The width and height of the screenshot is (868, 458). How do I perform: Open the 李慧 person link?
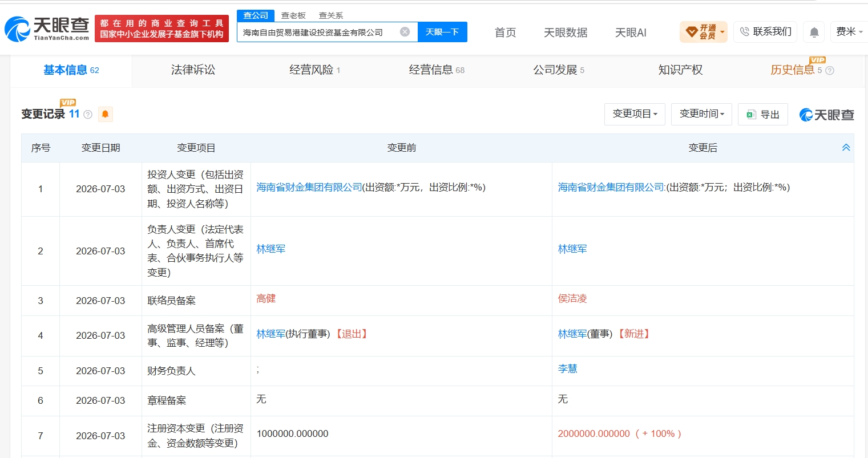coord(568,369)
